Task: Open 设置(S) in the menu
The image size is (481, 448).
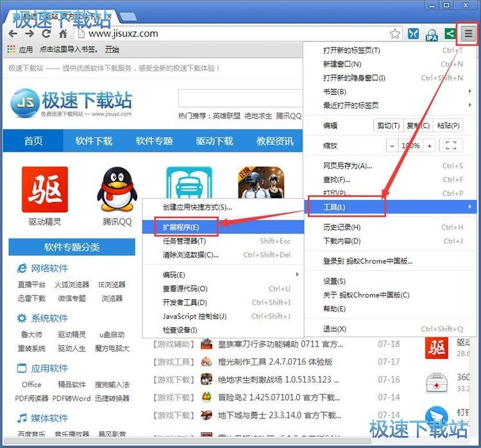Action: (x=390, y=281)
